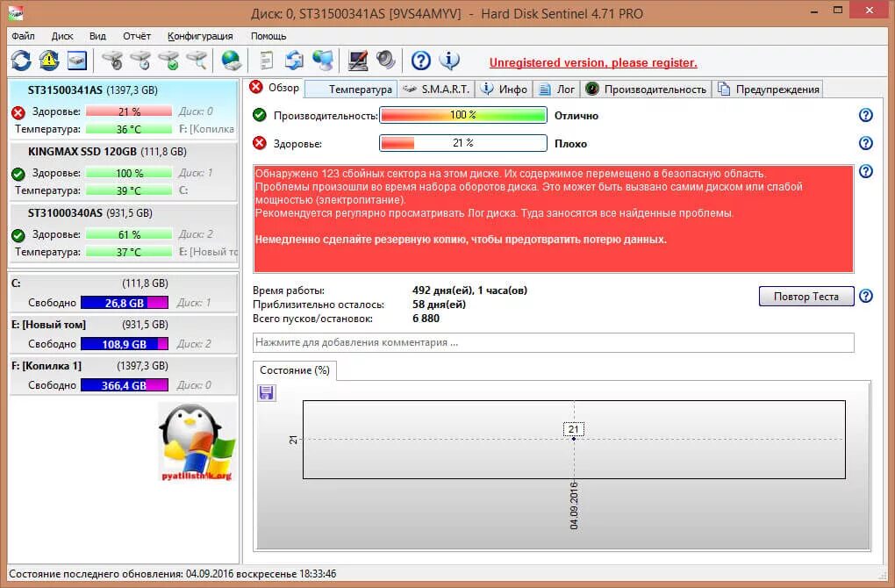895x588 pixels.
Task: Click the 58 дня(ей) remaining value
Action: point(439,305)
